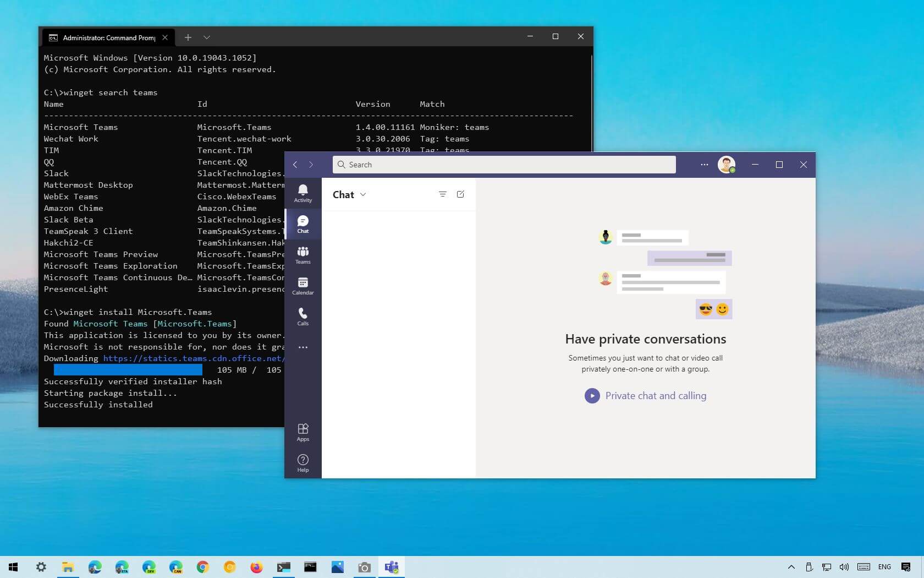This screenshot has height=578, width=924.
Task: Open Help from the Teams sidebar
Action: (302, 462)
